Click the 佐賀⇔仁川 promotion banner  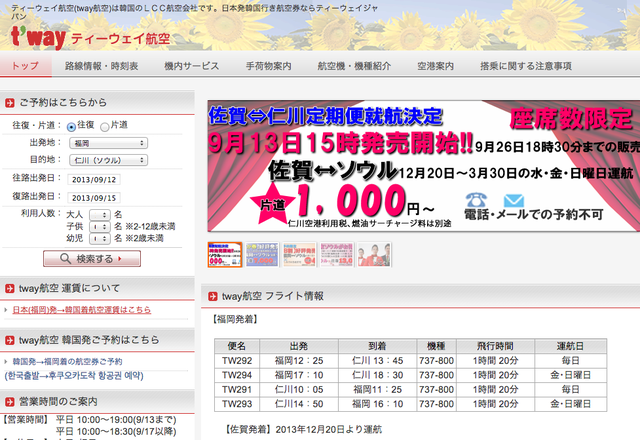click(424, 166)
